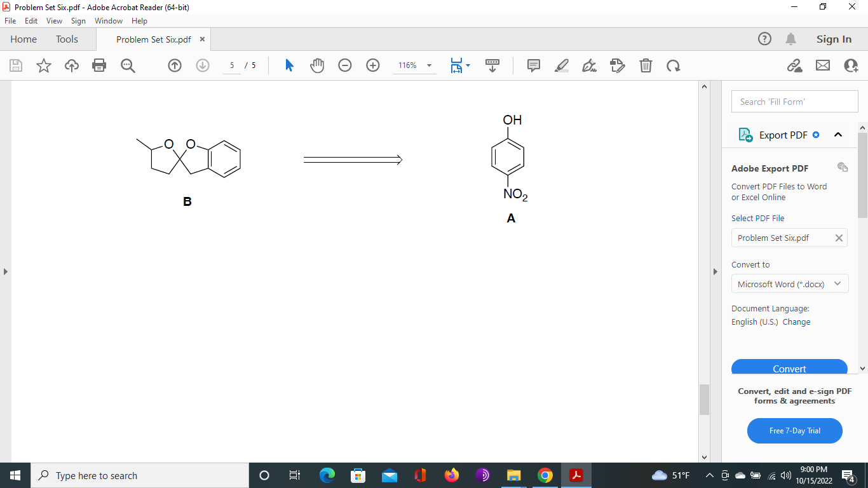Rotate the page with rotate icon

674,65
